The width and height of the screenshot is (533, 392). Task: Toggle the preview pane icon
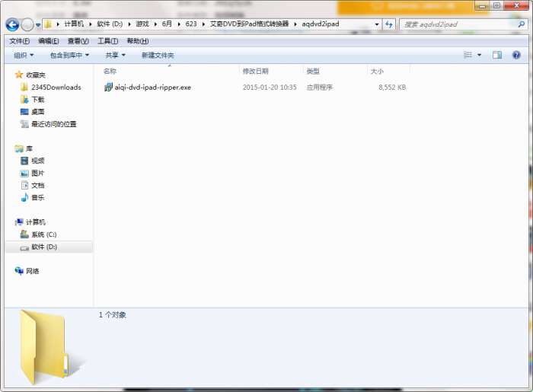(x=497, y=55)
